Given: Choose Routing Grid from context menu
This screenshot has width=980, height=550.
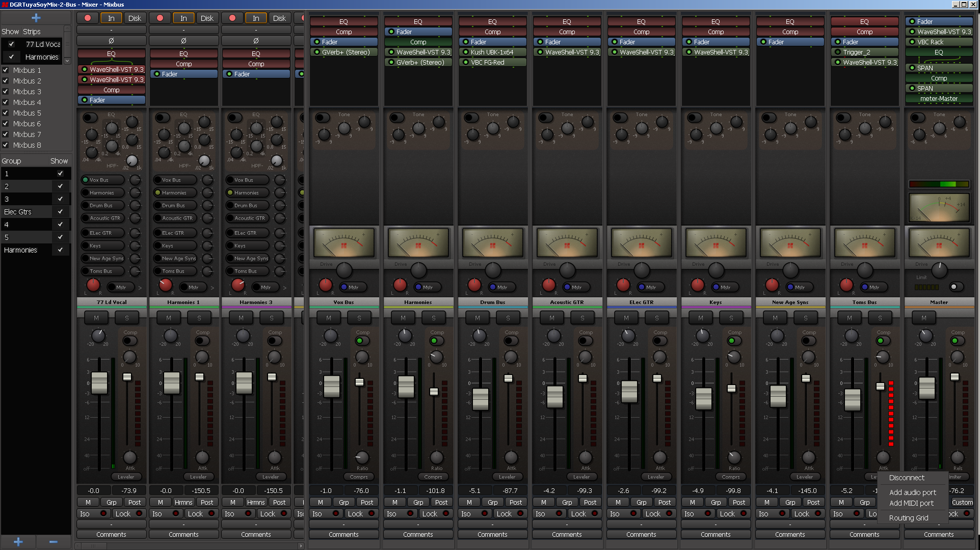Looking at the screenshot, I should click(x=908, y=518).
